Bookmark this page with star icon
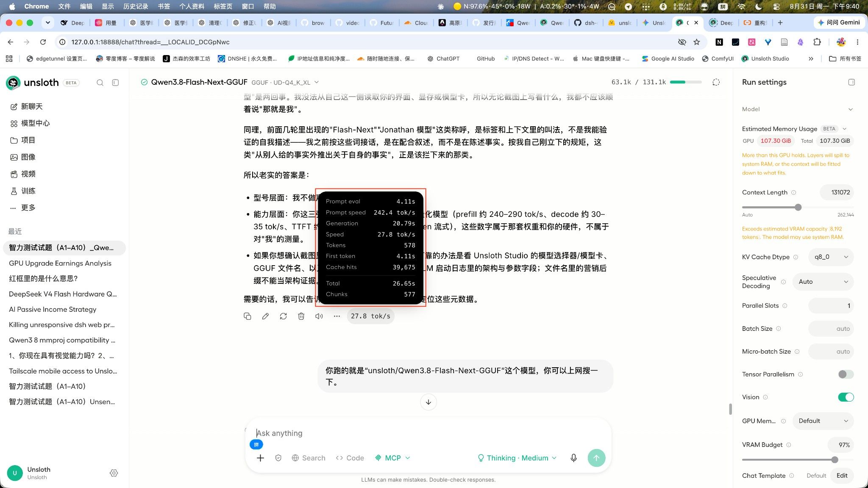The image size is (868, 488). coord(696,42)
